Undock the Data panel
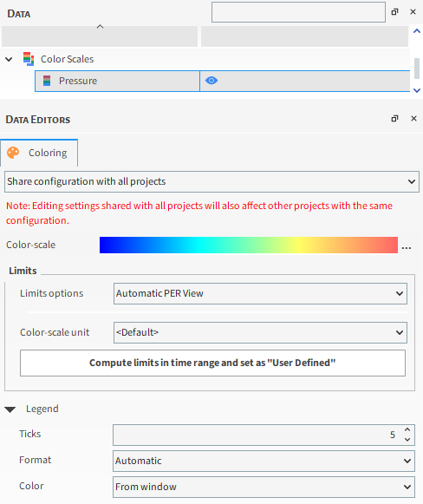423x504 pixels. [x=394, y=12]
